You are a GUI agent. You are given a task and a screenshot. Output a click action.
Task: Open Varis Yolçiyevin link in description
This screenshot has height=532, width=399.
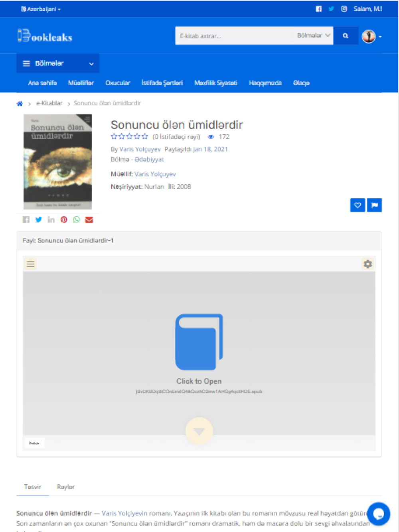(124, 513)
